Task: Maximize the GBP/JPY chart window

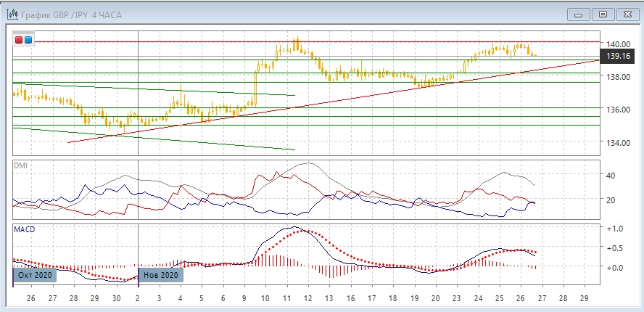Action: pyautogui.click(x=602, y=13)
